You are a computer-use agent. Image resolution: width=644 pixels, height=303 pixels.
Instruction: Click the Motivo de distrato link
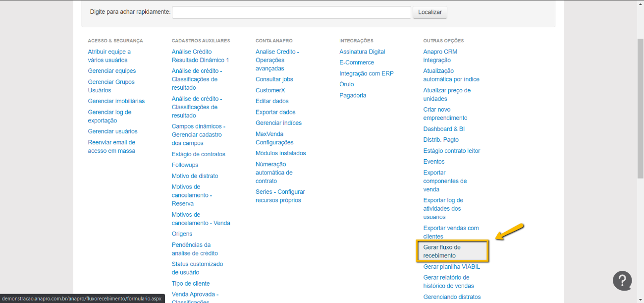[195, 176]
